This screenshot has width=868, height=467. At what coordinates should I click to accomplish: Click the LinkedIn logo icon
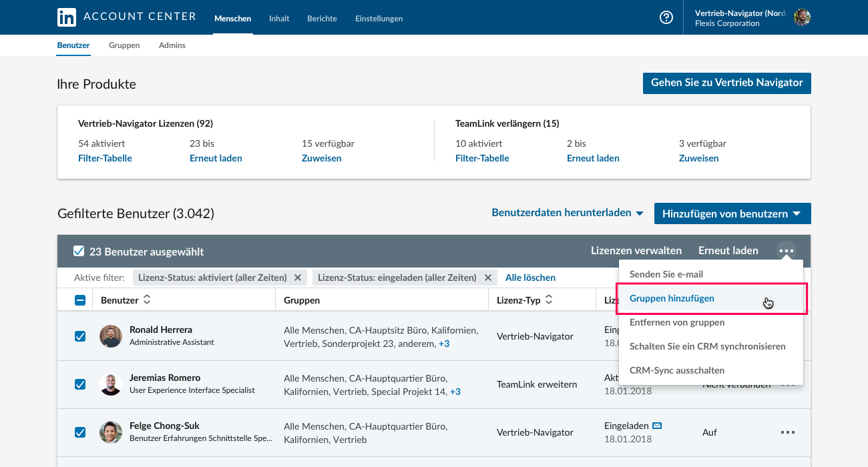pyautogui.click(x=67, y=17)
